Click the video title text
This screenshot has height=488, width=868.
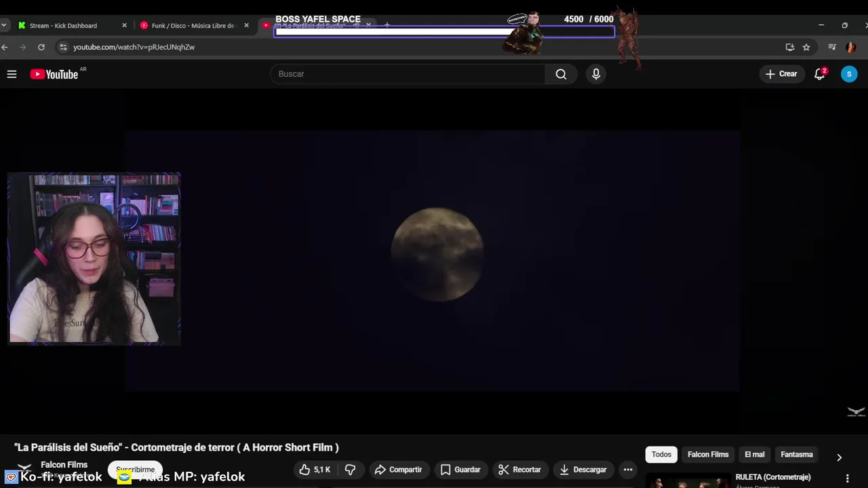pos(176,447)
